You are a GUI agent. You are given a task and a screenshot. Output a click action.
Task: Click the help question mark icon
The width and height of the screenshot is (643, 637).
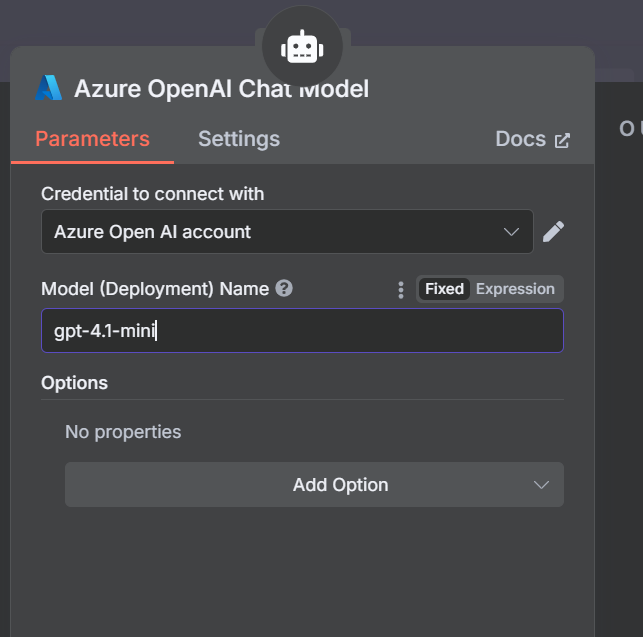(284, 289)
